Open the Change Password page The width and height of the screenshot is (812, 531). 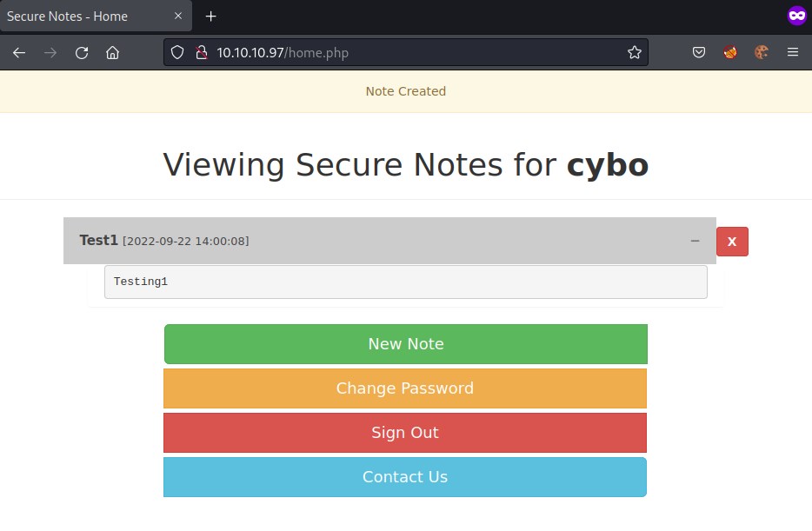click(x=405, y=388)
